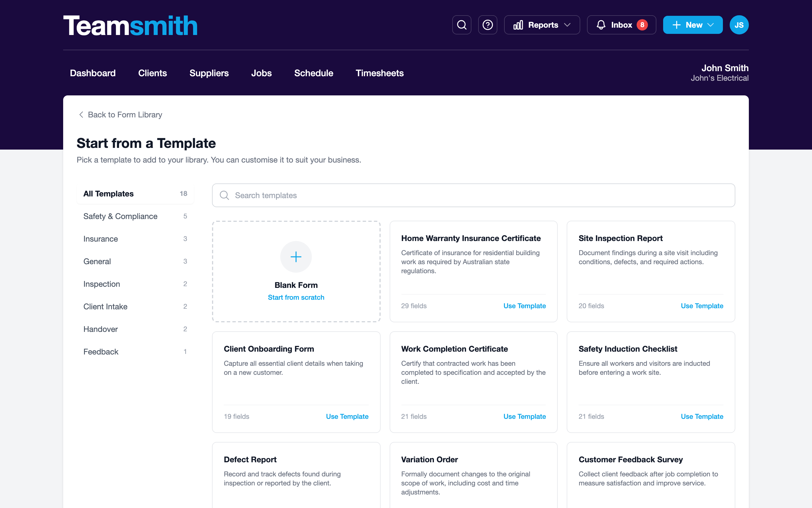Viewport: 812px width, 508px height.
Task: Open the Blank Form card title
Action: [296, 285]
